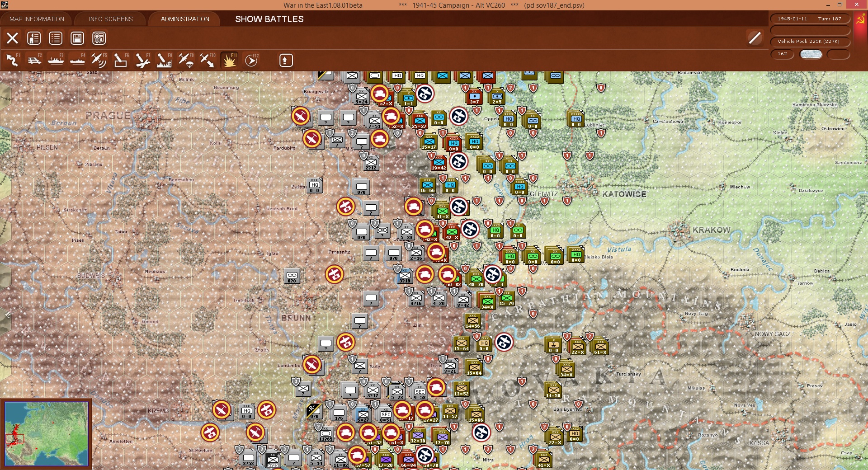This screenshot has height=470, width=868.
Task: Click the NOWY SACZ label on map
Action: (773, 334)
